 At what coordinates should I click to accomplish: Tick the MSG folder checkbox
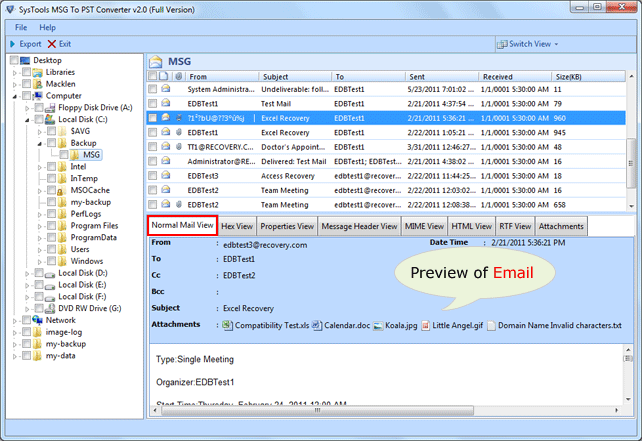point(64,155)
